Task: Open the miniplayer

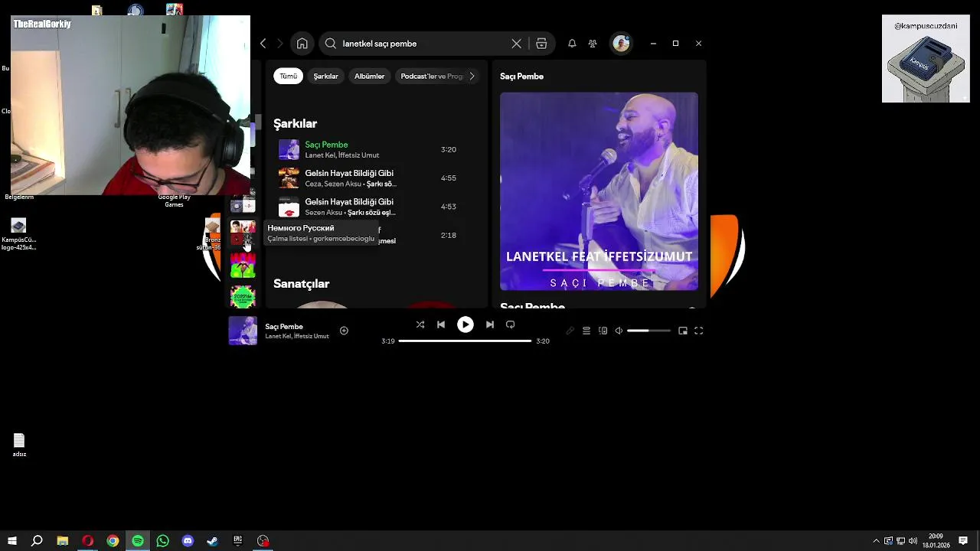Action: tap(683, 331)
